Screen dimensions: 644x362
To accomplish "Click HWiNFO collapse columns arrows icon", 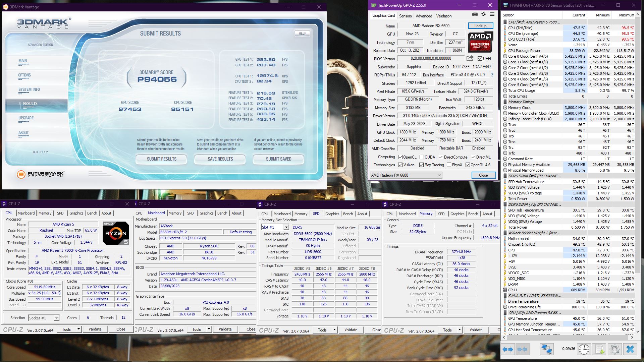I will (522, 349).
